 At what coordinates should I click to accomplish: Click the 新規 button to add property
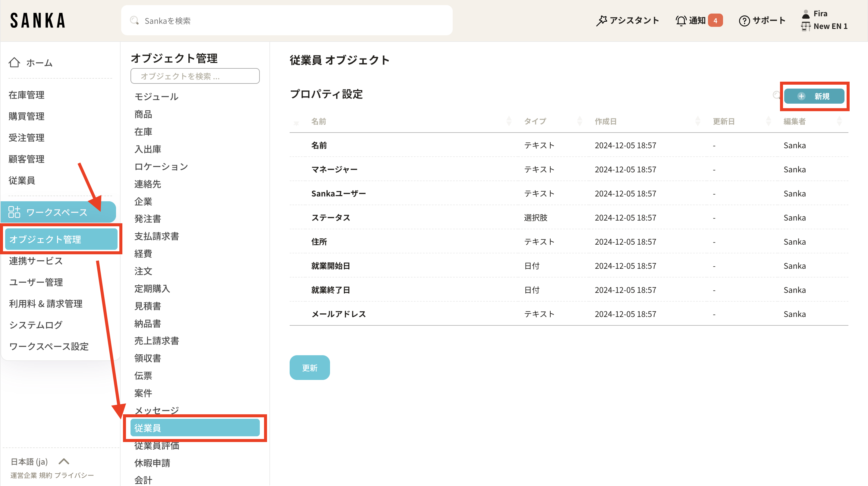[x=814, y=96]
